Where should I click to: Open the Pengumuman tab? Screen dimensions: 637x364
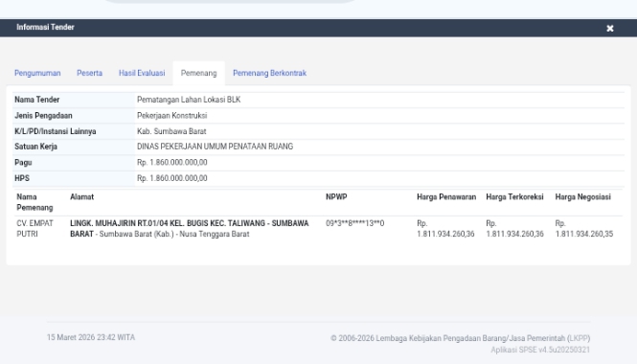click(x=37, y=73)
